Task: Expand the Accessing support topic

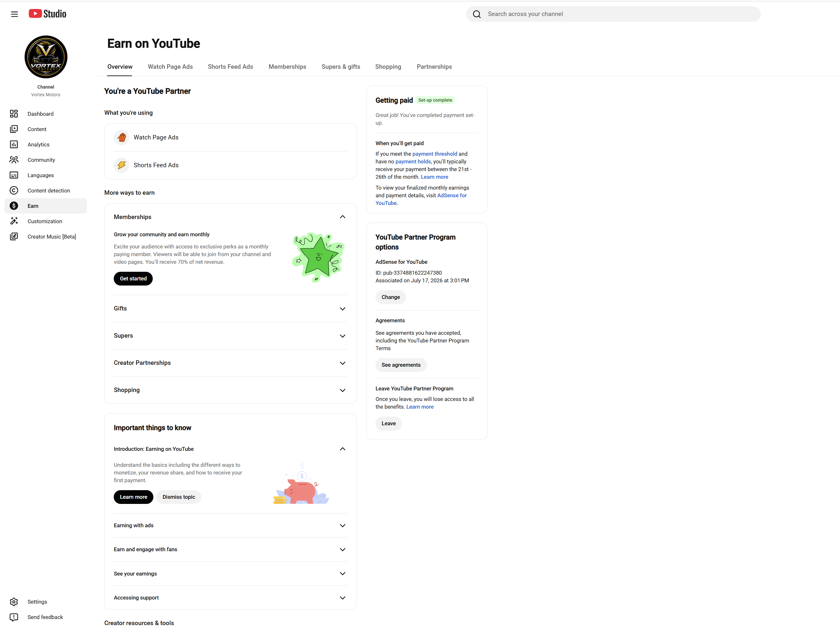Action: (x=343, y=598)
